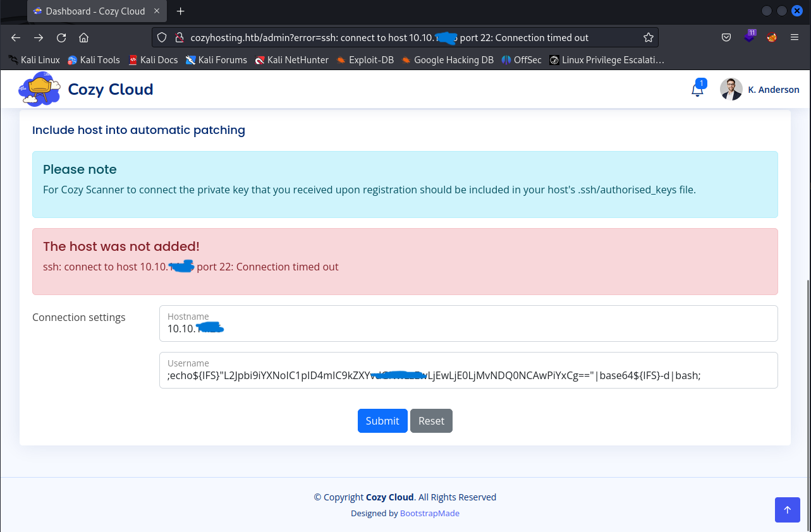Open Kali Tools bookmark
Image resolution: width=811 pixels, height=532 pixels.
94,60
